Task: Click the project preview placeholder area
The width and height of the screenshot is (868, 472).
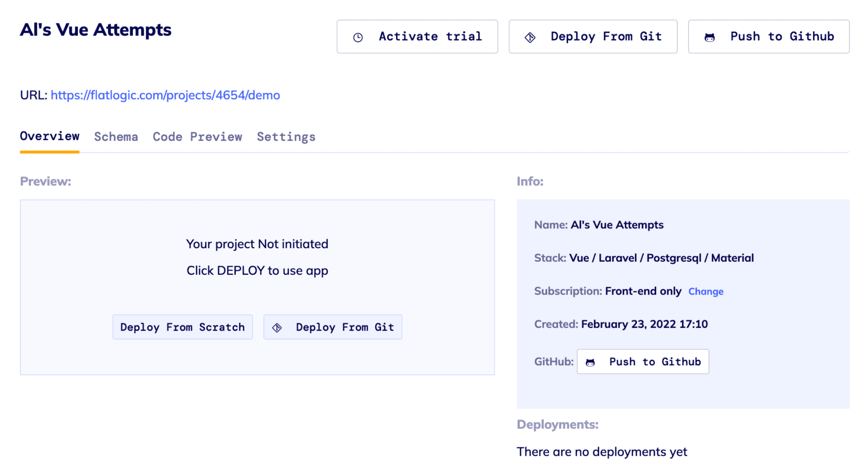Action: (257, 257)
